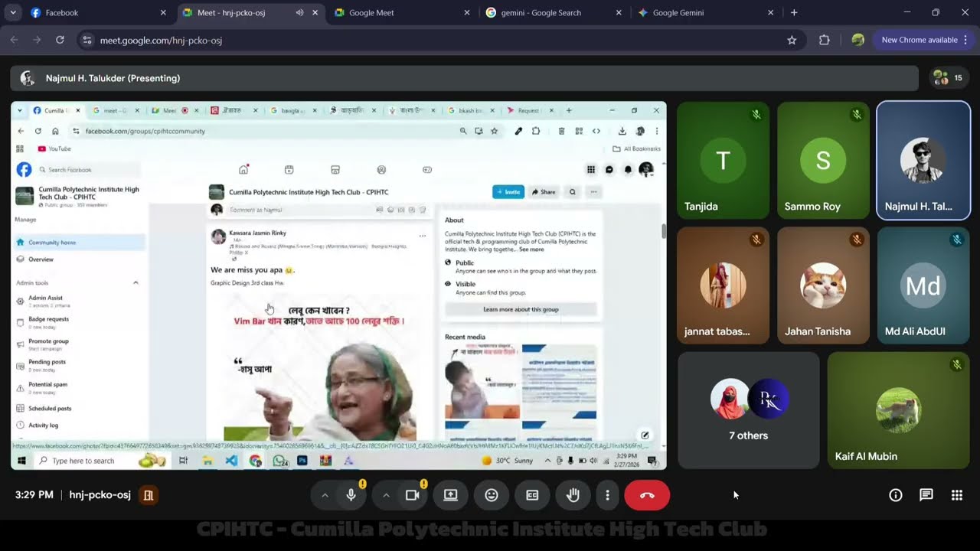Image resolution: width=980 pixels, height=551 pixels.
Task: Open the Chrome tab search dropdown
Action: [x=13, y=13]
